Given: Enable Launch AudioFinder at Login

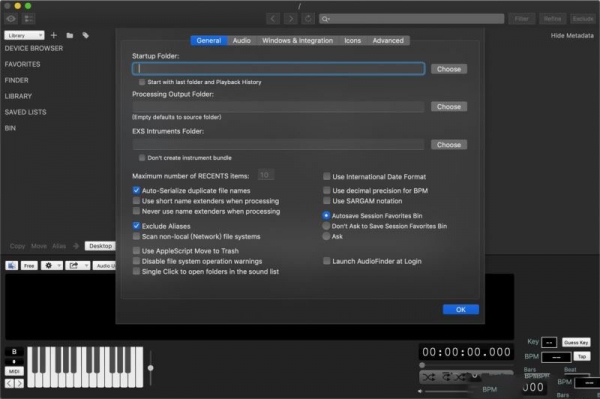Looking at the screenshot, I should 326,261.
